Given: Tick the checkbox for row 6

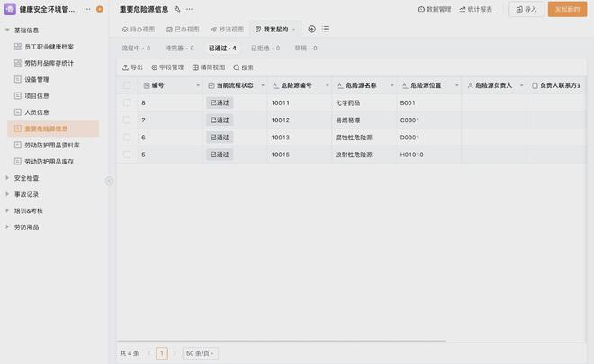Looking at the screenshot, I should coord(127,137).
